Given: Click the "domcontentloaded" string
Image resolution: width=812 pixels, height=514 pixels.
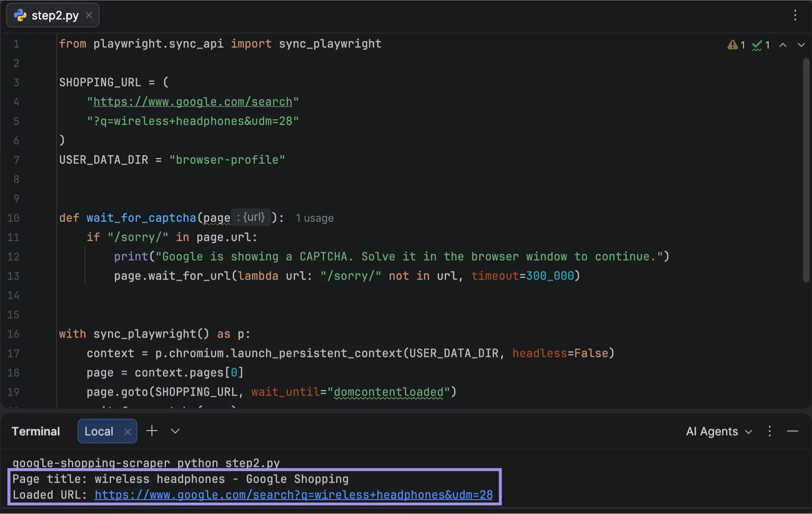Looking at the screenshot, I should click(x=389, y=392).
